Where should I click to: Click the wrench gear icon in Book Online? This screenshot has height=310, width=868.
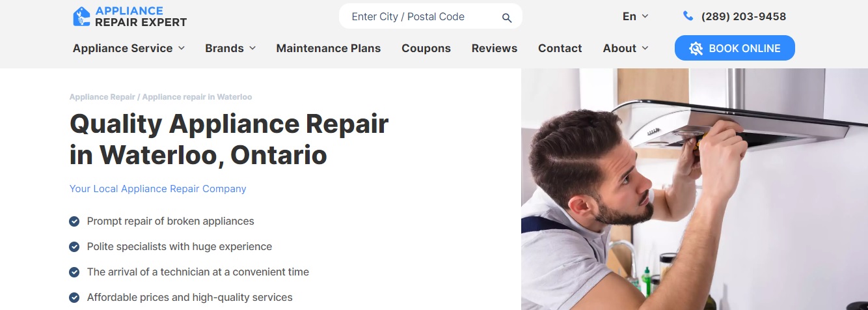click(x=696, y=48)
